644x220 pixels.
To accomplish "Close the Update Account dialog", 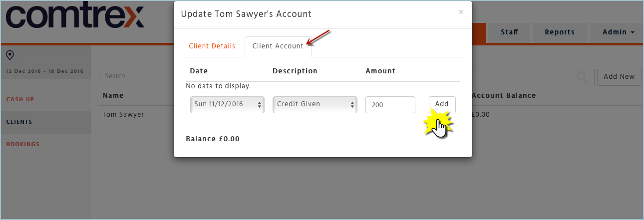I will pos(461,11).
